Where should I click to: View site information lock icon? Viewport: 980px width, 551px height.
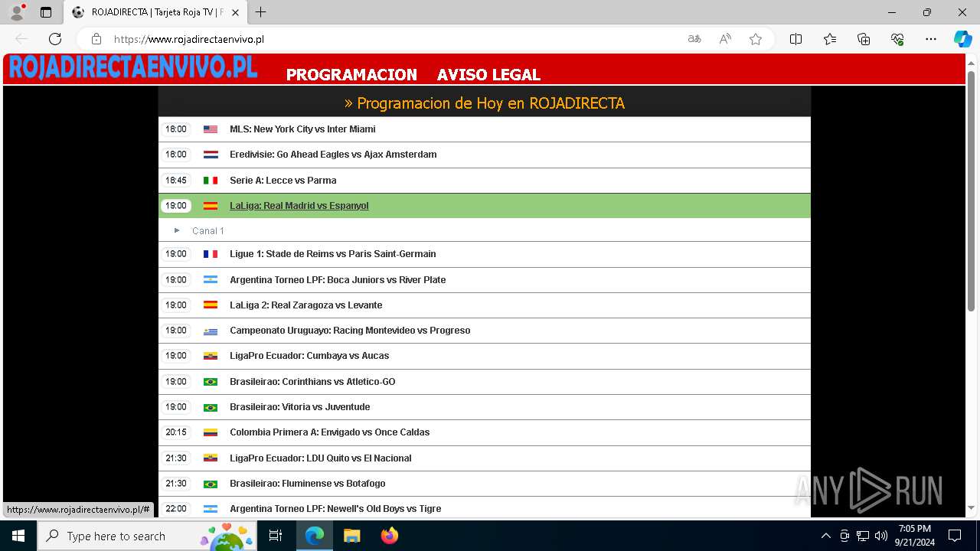click(96, 39)
